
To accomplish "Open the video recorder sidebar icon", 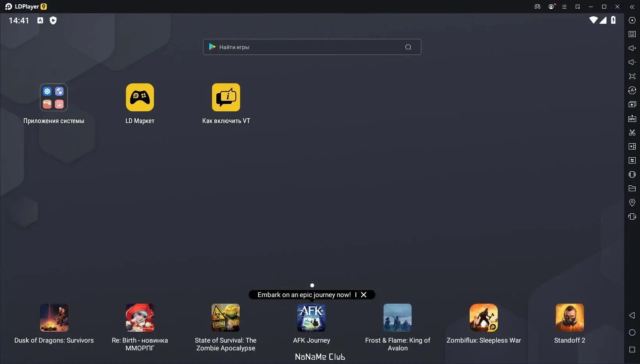I will click(632, 146).
